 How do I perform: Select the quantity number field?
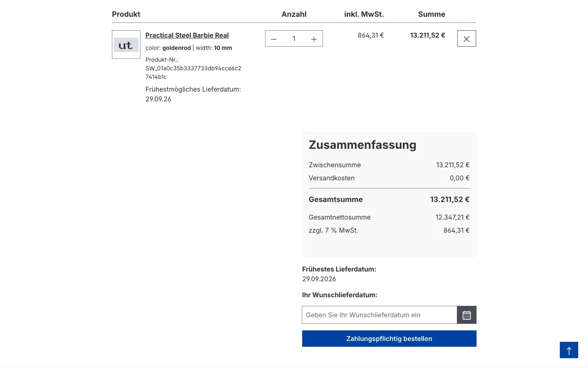pyautogui.click(x=294, y=39)
